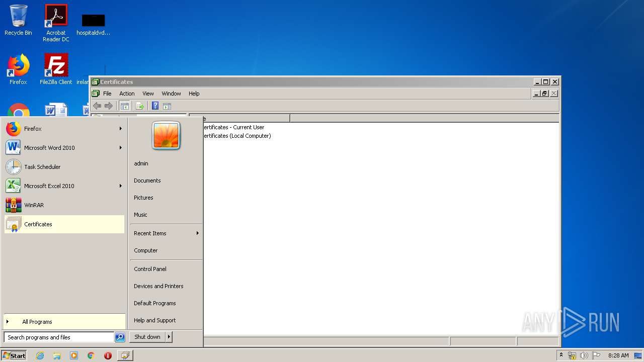644x362 pixels.
Task: Open Documents from Start menu
Action: (x=166, y=180)
